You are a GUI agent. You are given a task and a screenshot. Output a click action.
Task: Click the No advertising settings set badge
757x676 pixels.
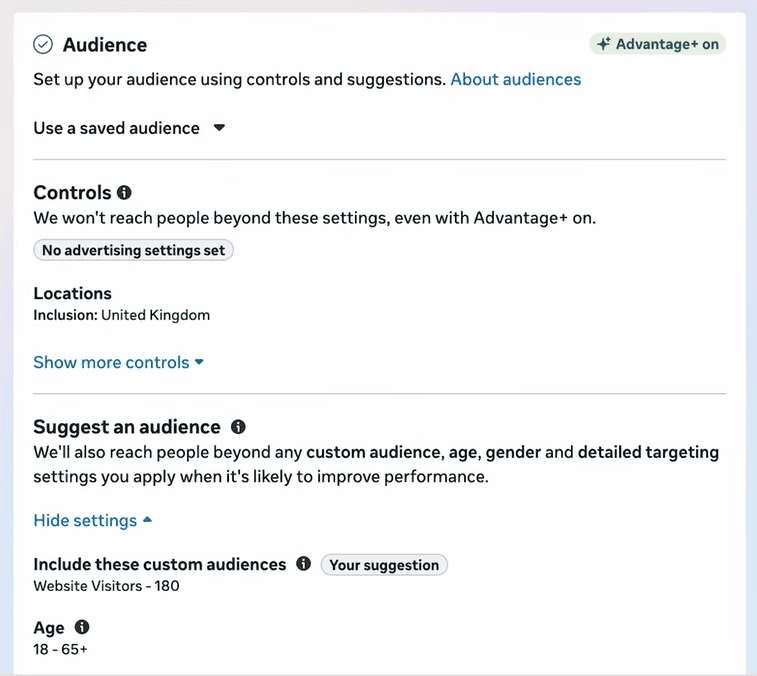click(133, 250)
